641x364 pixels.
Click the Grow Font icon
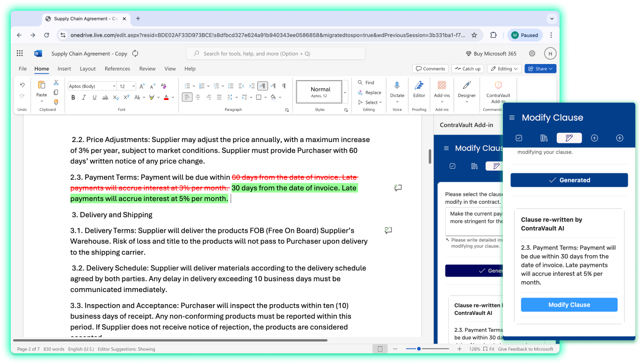(x=142, y=86)
